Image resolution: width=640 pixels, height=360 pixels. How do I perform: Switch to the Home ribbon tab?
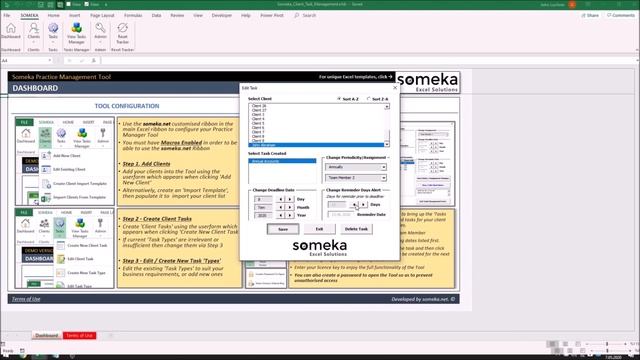pos(53,15)
